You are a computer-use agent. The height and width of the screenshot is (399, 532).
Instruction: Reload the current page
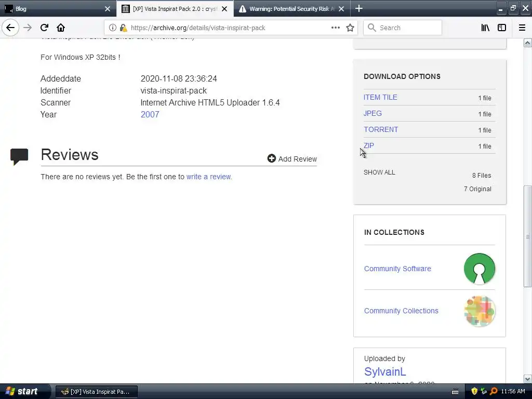(44, 28)
